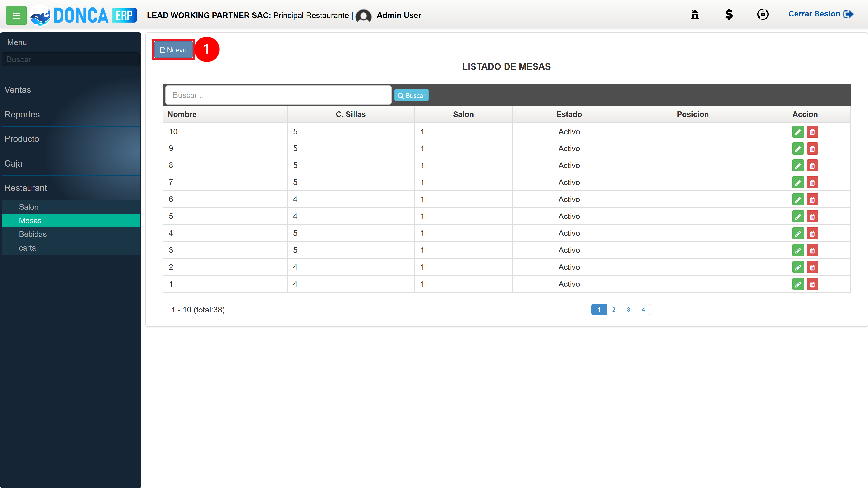Go to pagination page 1
The width and height of the screenshot is (868, 488).
599,310
